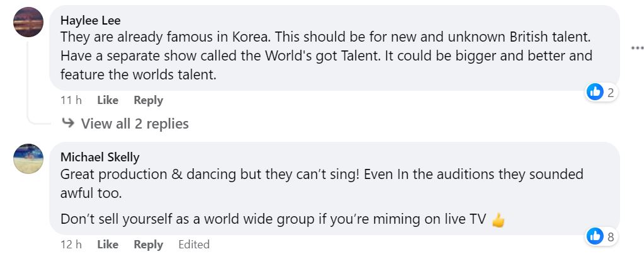This screenshot has height=254, width=644.
Task: Show reaction count 2 on Haylee's comment
Action: [610, 93]
